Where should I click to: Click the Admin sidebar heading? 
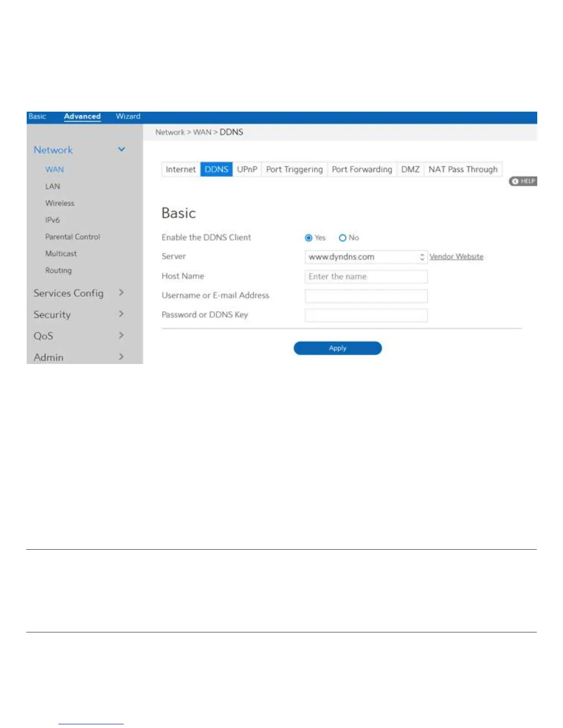(x=48, y=357)
